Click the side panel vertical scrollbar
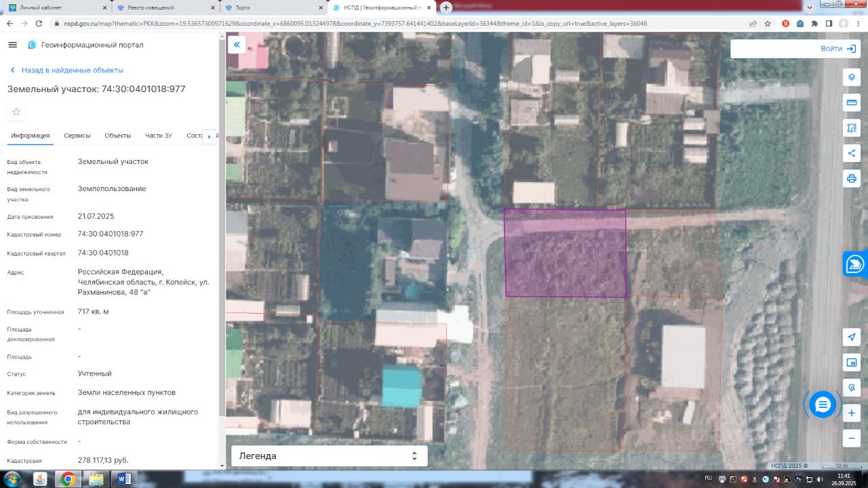This screenshot has height=488, width=868. point(222,227)
